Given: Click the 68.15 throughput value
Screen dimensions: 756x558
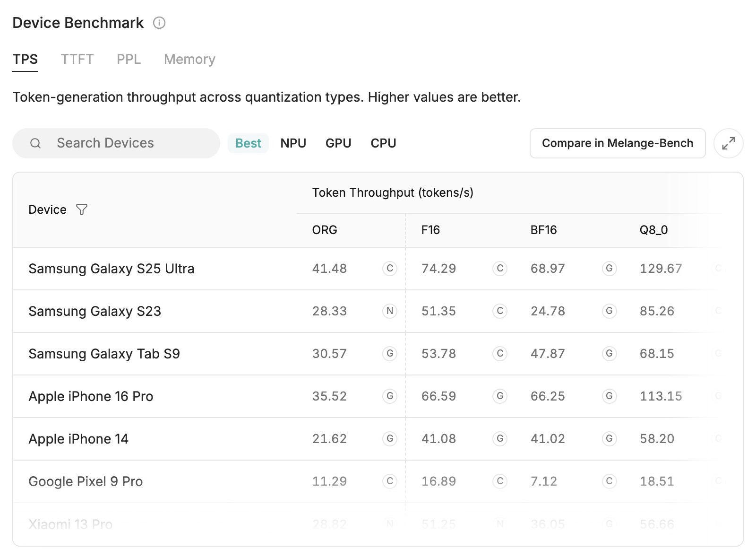Looking at the screenshot, I should pos(657,354).
